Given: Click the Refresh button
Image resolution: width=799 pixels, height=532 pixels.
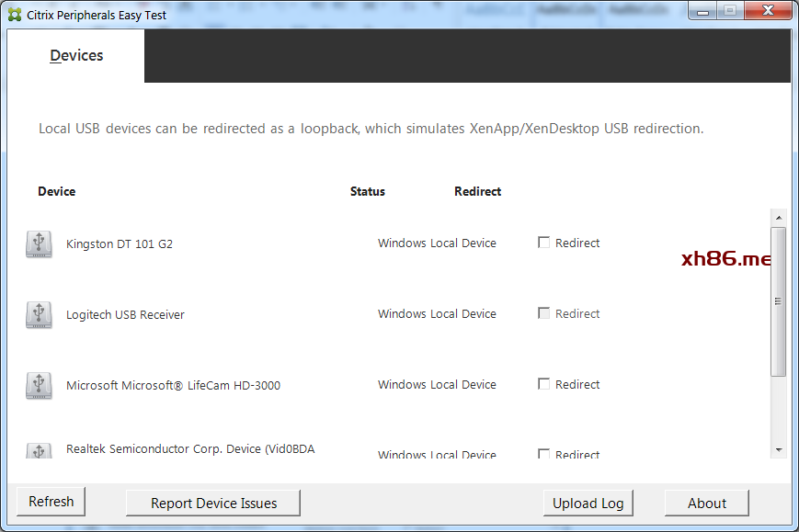Looking at the screenshot, I should pos(51,502).
